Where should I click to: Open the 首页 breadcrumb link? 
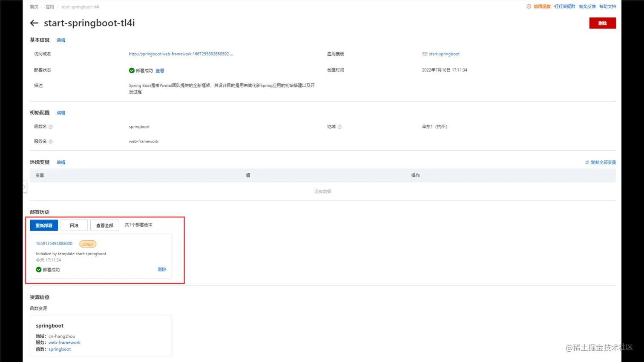(34, 7)
